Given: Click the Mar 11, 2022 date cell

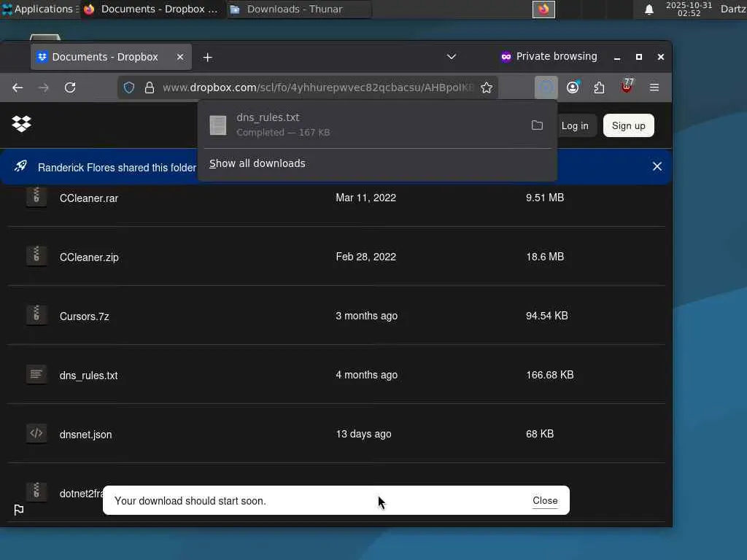Looking at the screenshot, I should pos(366,198).
